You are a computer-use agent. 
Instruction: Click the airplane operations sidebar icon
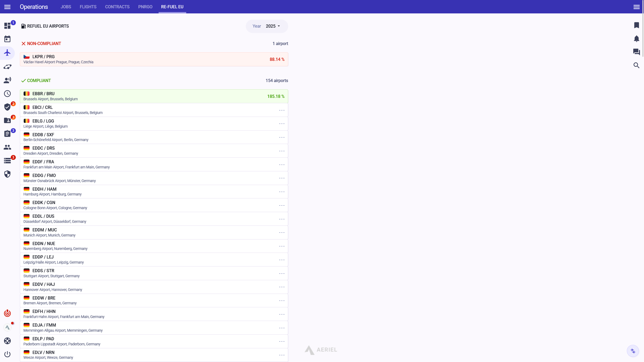point(7,53)
